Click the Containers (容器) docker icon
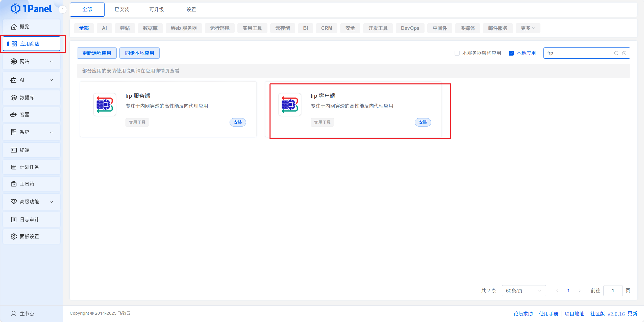The height and width of the screenshot is (322, 644). click(x=14, y=115)
